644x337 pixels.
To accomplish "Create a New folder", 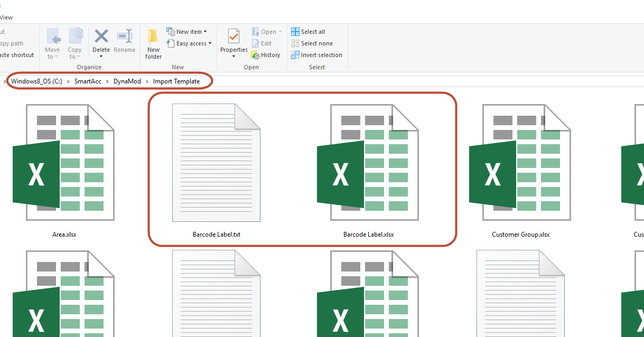I will point(153,44).
